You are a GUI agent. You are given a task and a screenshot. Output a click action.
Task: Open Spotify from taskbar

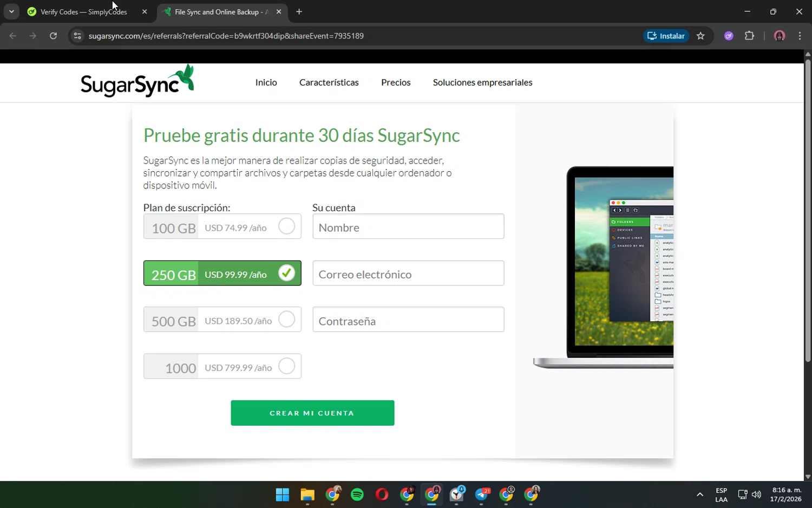(357, 494)
